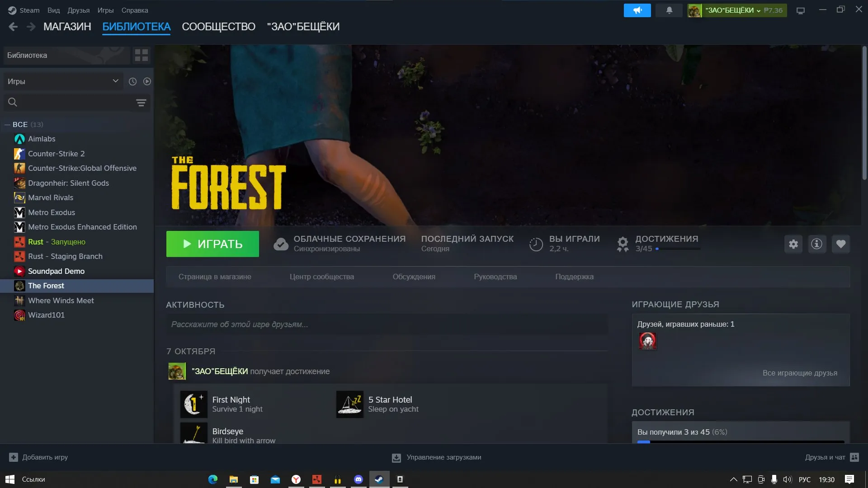Click the announcements megaphone icon
Viewport: 868px width, 488px height.
click(x=637, y=10)
